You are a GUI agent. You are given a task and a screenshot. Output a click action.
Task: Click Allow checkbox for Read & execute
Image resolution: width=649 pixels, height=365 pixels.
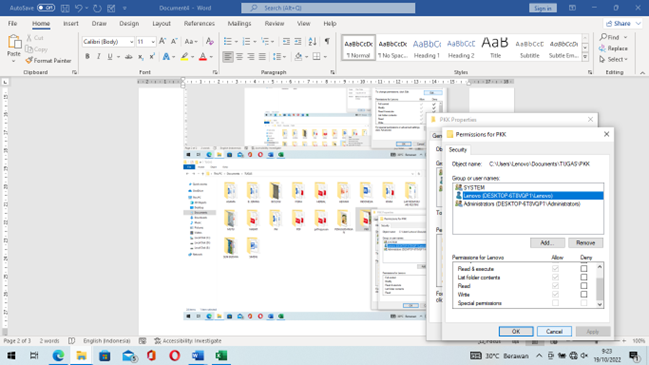pos(555,269)
